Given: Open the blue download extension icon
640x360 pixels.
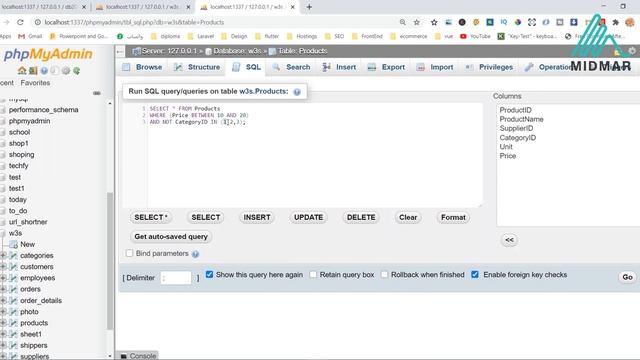Looking at the screenshot, I should coord(574,22).
